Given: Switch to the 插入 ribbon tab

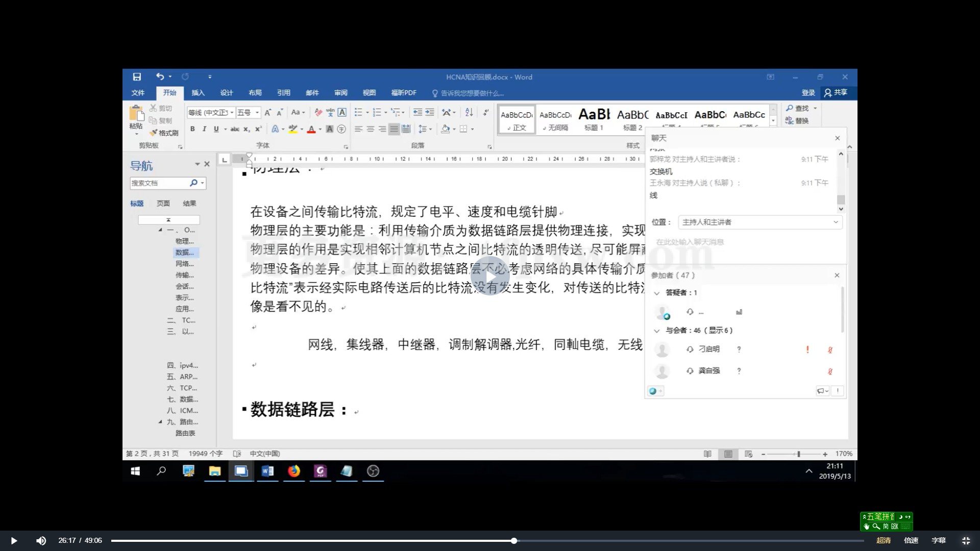Looking at the screenshot, I should pyautogui.click(x=198, y=92).
